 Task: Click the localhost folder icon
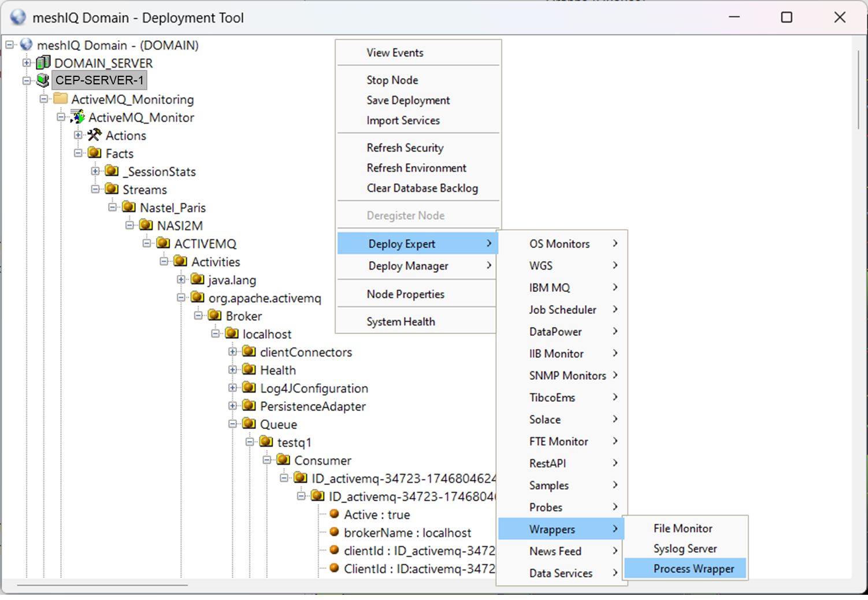coord(232,333)
